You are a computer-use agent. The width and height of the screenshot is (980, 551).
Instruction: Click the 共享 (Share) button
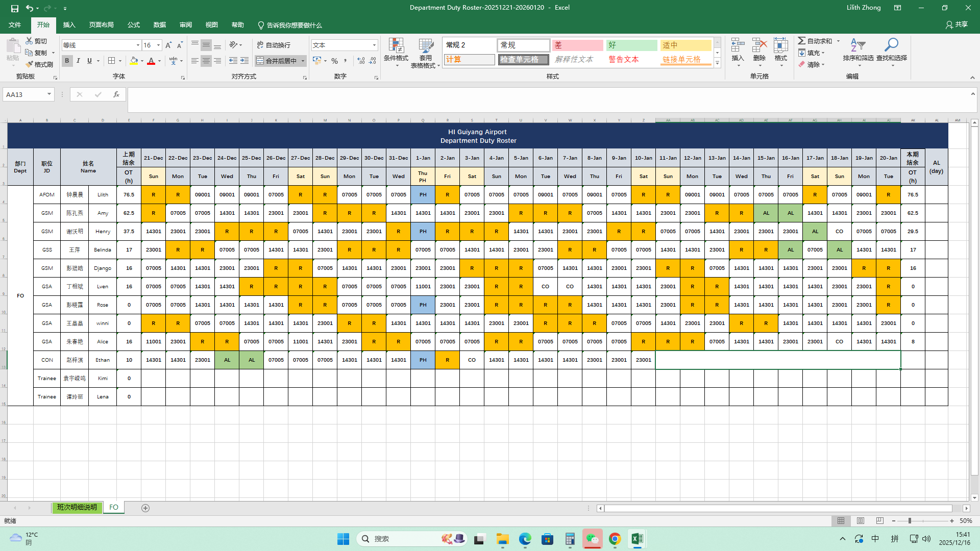(957, 24)
